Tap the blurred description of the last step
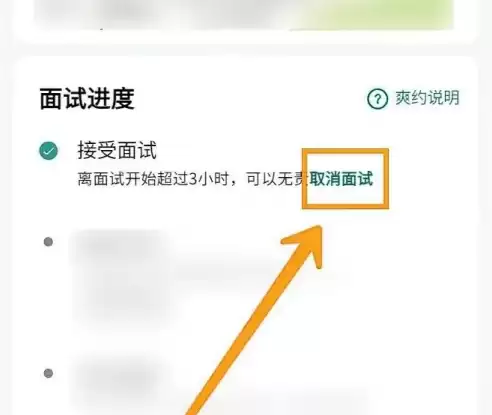Screen dimensions: 492x415 pos(220,402)
